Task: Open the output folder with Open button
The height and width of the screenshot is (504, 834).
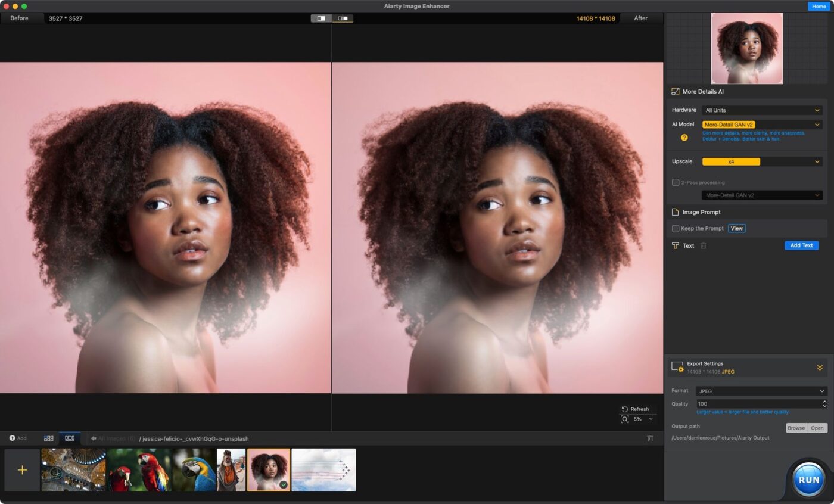Action: coord(817,428)
